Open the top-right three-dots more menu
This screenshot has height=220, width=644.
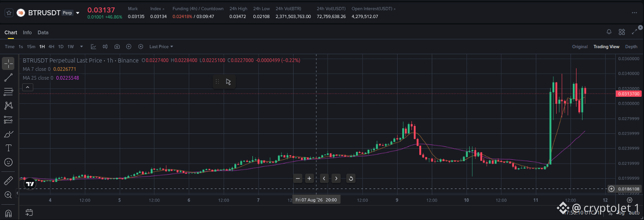[x=634, y=13]
